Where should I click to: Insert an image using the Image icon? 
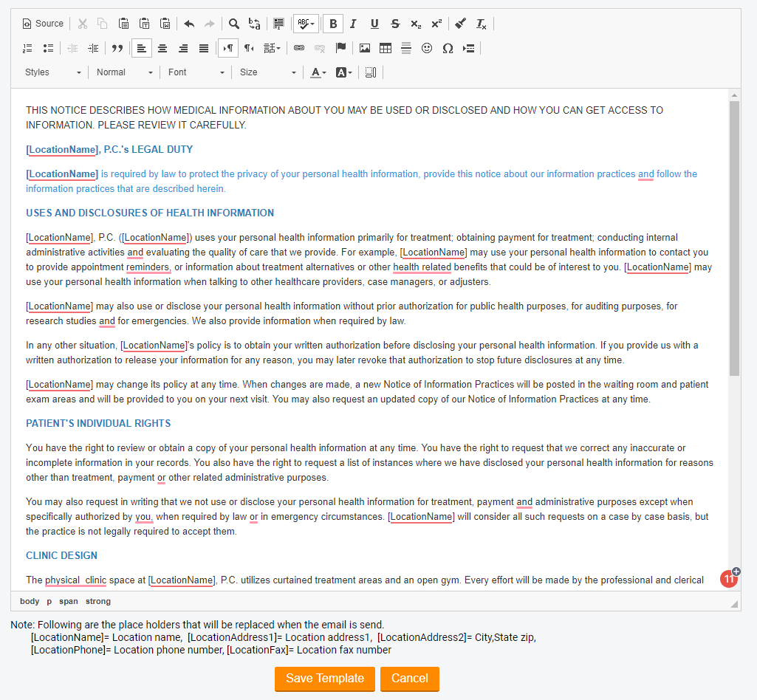click(x=365, y=48)
